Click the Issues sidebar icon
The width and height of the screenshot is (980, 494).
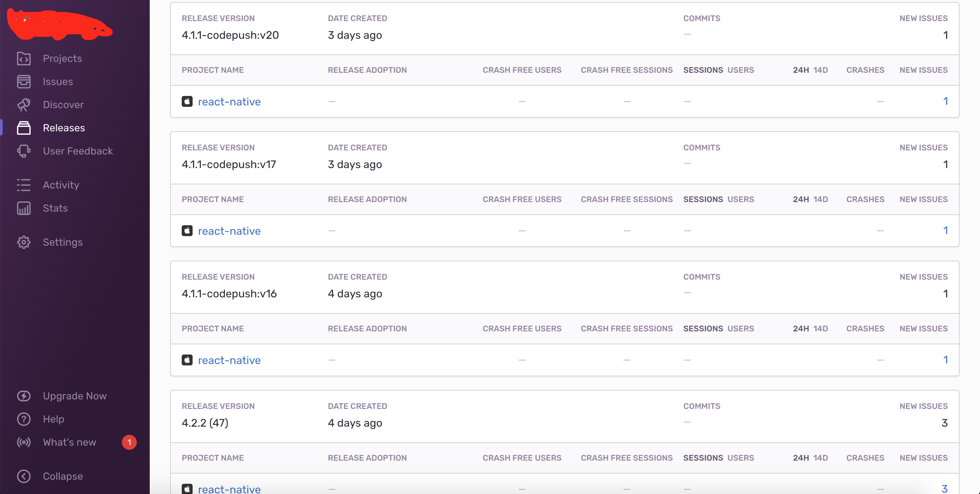tap(23, 81)
